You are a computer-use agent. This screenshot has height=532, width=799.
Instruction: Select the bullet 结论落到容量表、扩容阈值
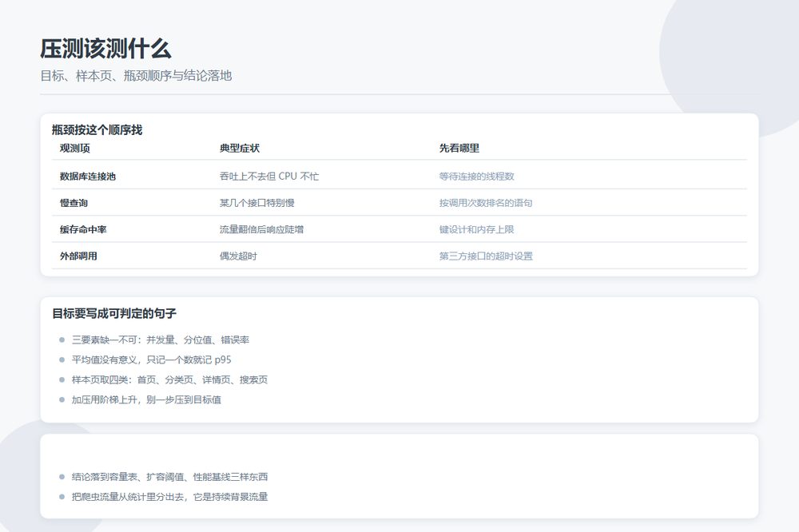pos(169,477)
